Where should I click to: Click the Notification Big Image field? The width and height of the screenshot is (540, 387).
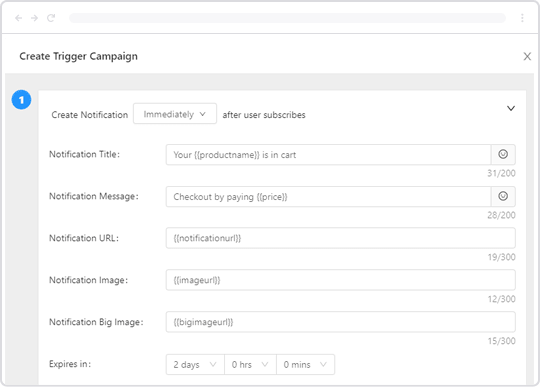click(341, 322)
